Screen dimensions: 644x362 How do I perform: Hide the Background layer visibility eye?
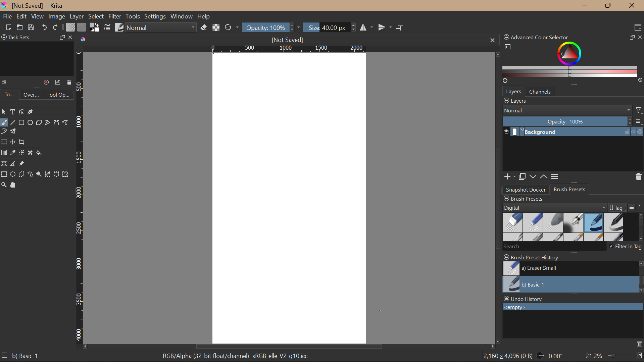pyautogui.click(x=506, y=132)
